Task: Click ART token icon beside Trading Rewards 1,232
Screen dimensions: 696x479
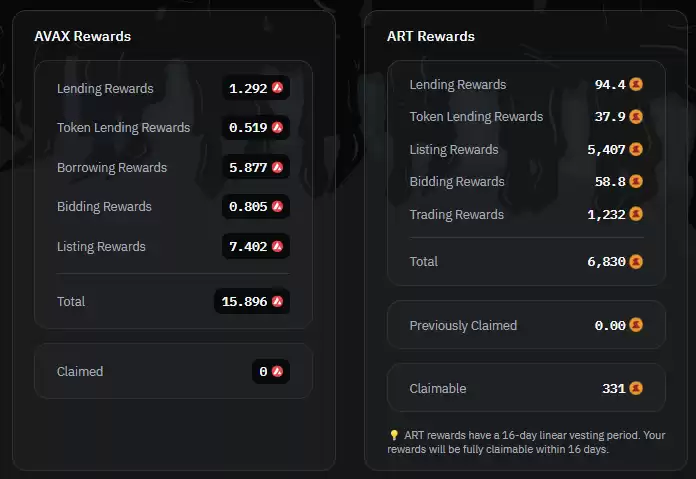Action: [x=636, y=214]
